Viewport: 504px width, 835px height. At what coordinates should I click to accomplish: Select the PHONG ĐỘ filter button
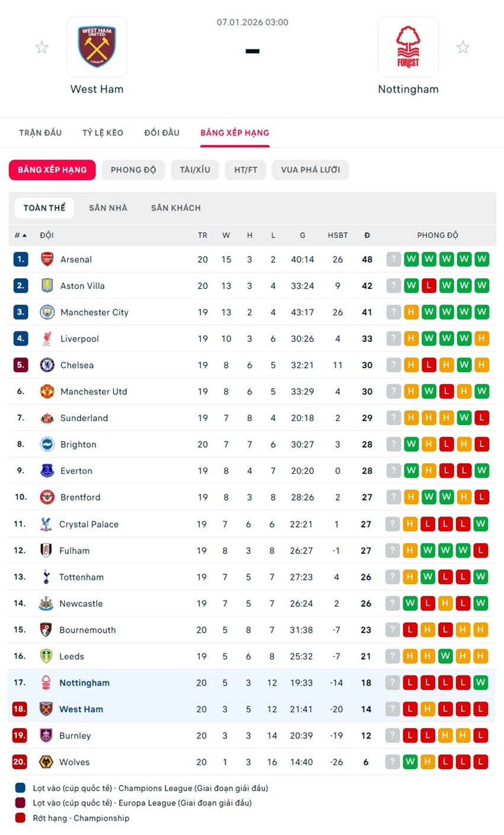(133, 170)
